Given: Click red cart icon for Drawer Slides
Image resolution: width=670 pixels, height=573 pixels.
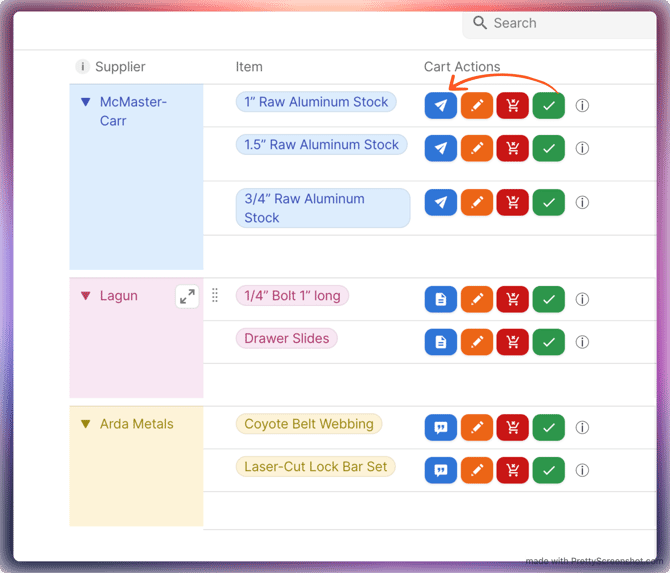Looking at the screenshot, I should (513, 342).
